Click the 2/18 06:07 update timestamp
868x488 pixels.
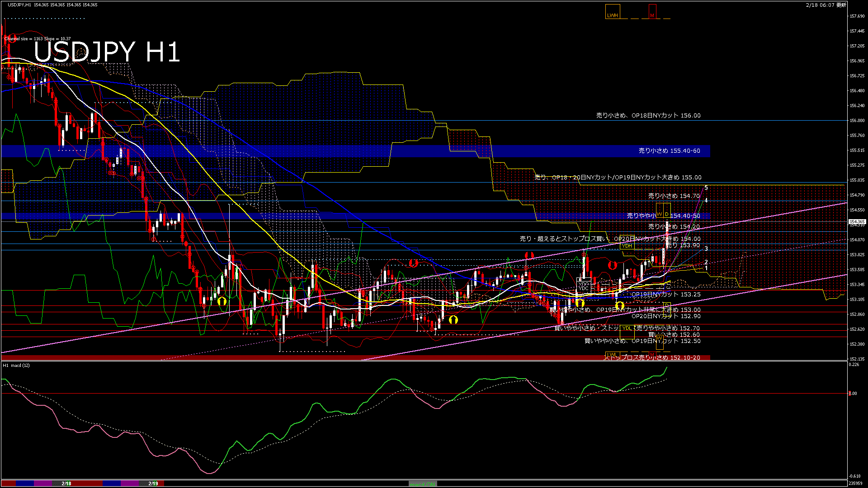coord(826,5)
